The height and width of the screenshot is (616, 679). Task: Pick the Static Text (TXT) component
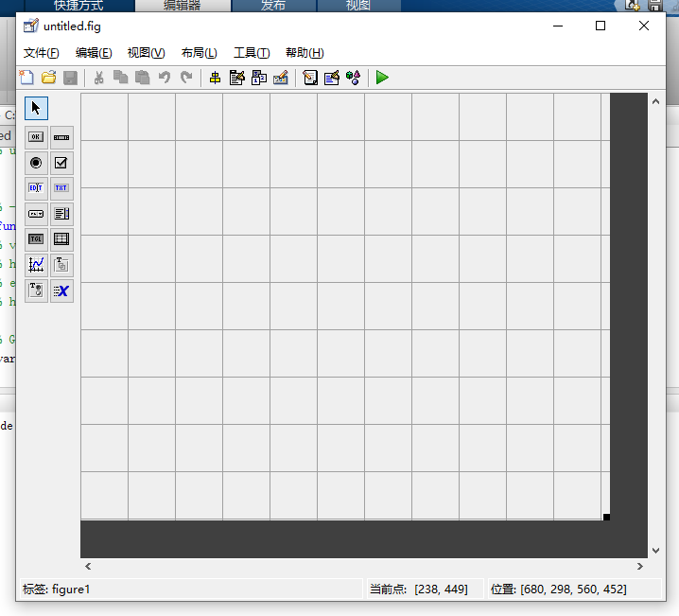click(61, 188)
